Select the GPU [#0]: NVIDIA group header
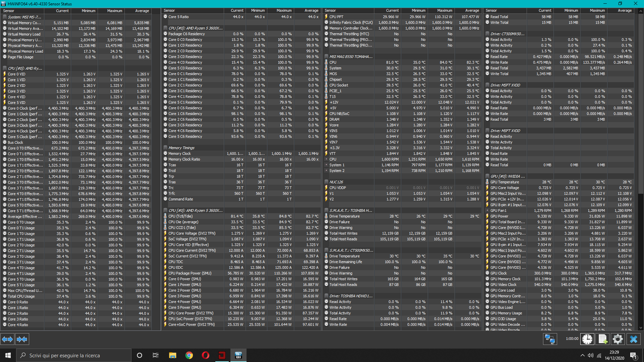 (x=559, y=176)
